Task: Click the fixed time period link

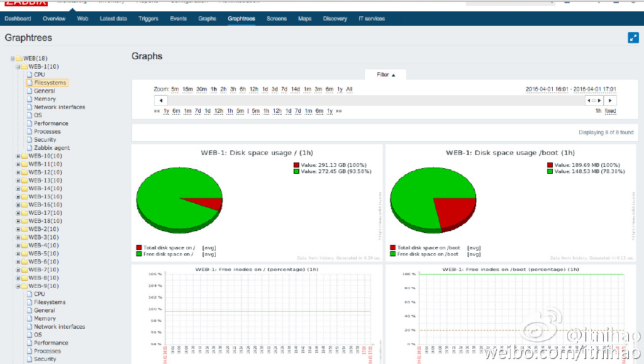Action: [x=610, y=111]
